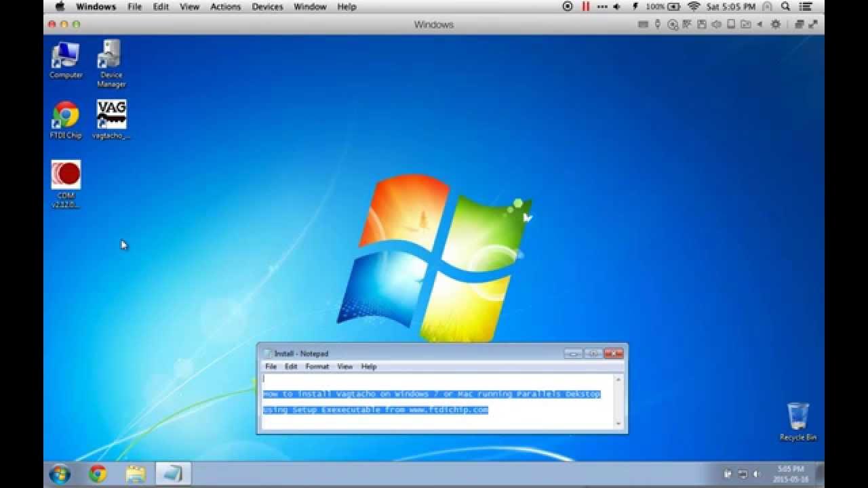Open Spotlight search

click(x=785, y=6)
